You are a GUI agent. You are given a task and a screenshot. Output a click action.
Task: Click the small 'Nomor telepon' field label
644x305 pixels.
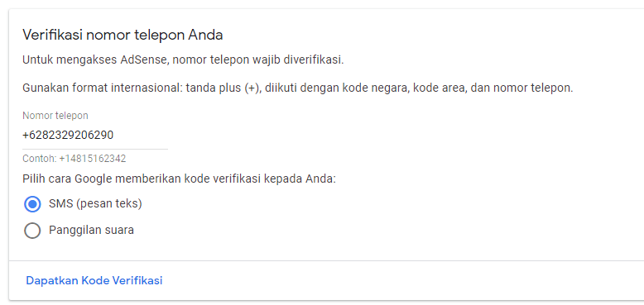(55, 116)
